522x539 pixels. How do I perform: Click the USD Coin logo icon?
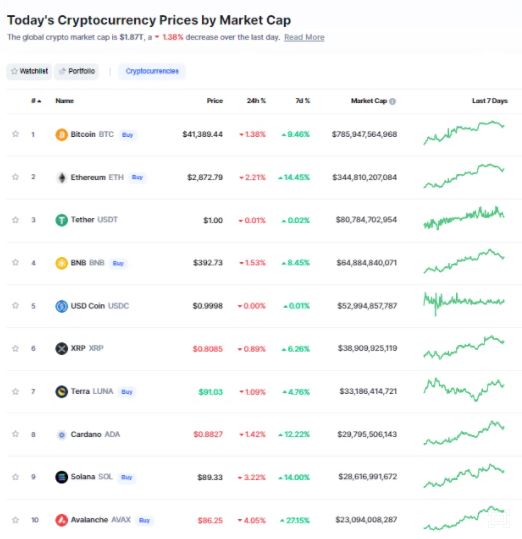click(62, 306)
